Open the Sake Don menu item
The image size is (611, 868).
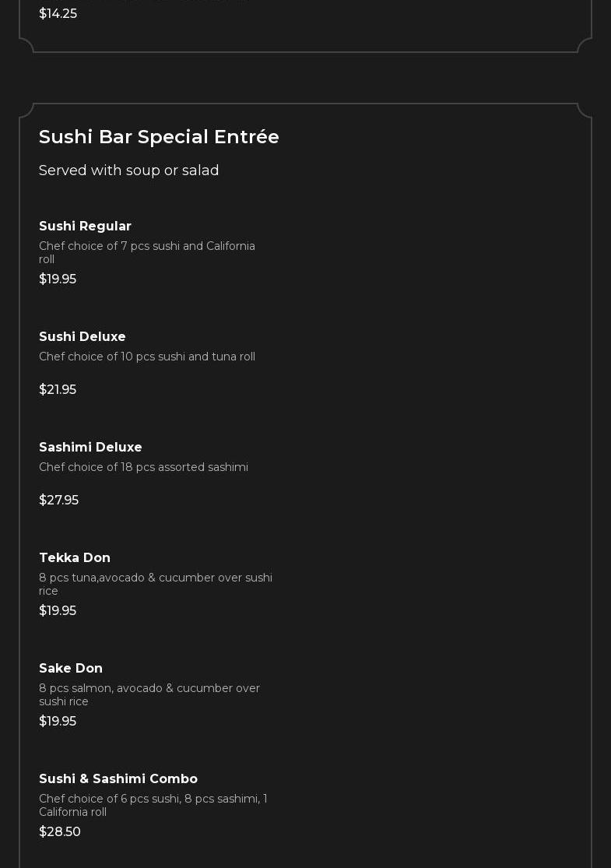click(x=71, y=669)
